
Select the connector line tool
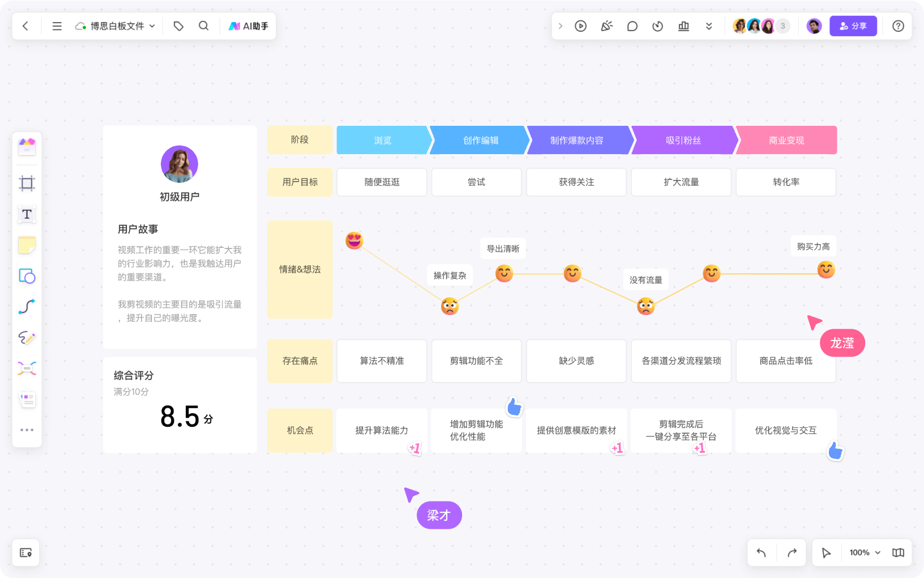tap(27, 307)
